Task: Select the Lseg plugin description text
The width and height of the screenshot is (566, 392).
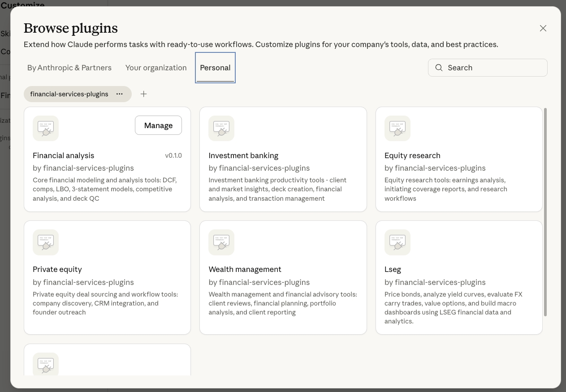Action: (x=453, y=308)
